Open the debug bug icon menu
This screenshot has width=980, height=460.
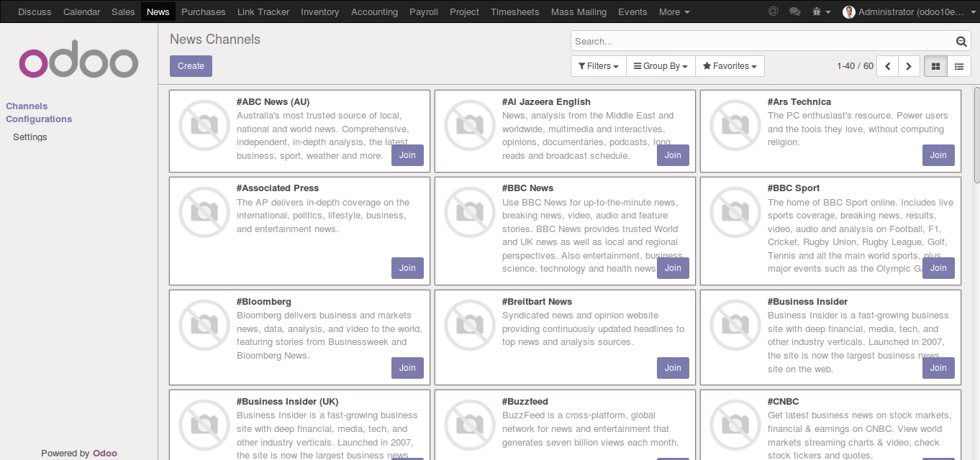pyautogui.click(x=820, y=11)
